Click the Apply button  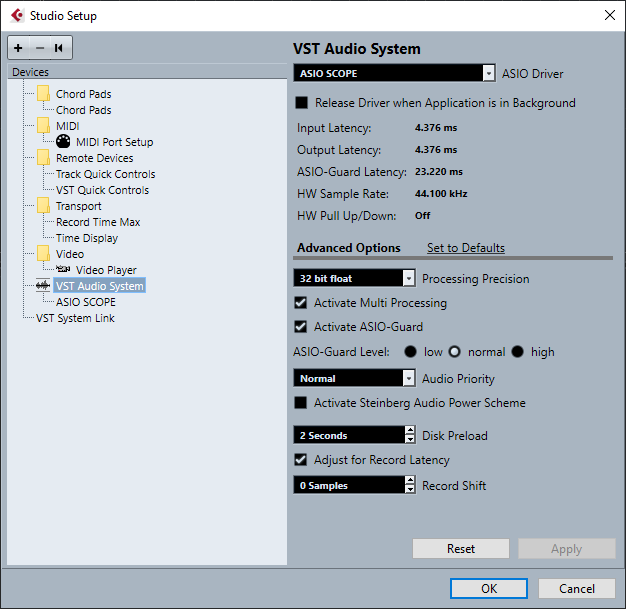[x=567, y=549]
